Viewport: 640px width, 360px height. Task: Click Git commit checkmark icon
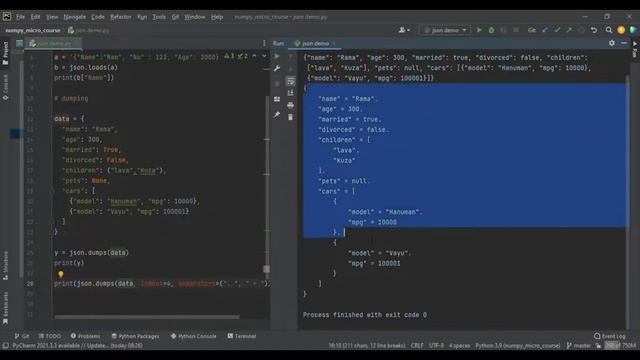[x=557, y=30]
